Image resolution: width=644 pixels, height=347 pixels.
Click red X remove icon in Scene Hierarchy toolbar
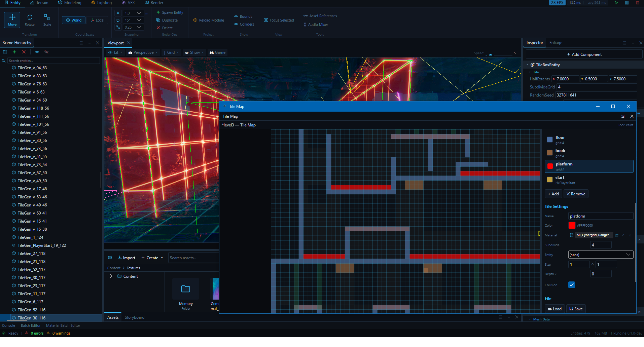[24, 52]
